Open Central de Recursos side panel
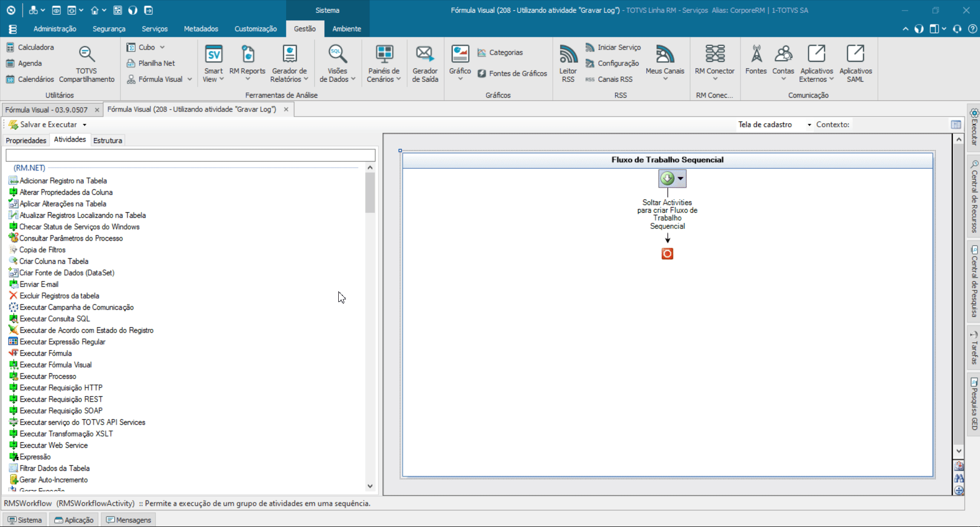Image resolution: width=980 pixels, height=527 pixels. (974, 196)
